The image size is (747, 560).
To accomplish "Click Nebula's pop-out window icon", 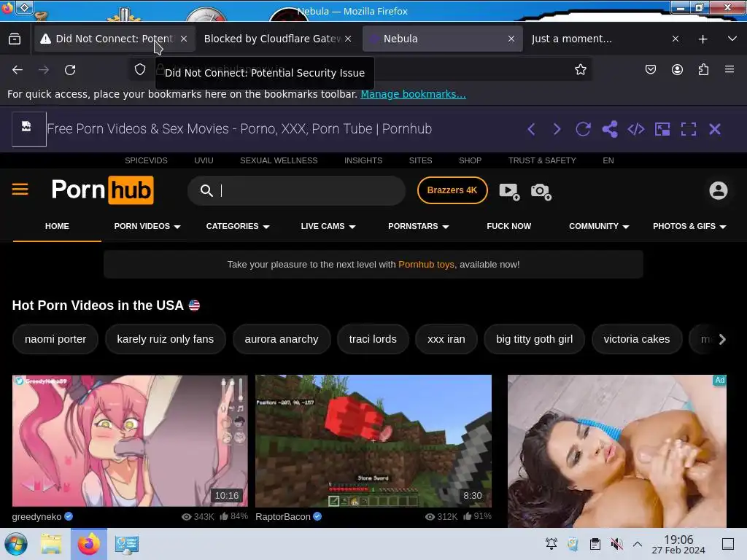I will click(x=662, y=129).
